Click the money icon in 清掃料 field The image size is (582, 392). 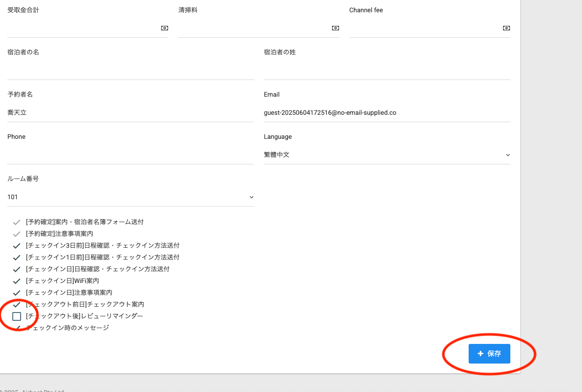[335, 28]
